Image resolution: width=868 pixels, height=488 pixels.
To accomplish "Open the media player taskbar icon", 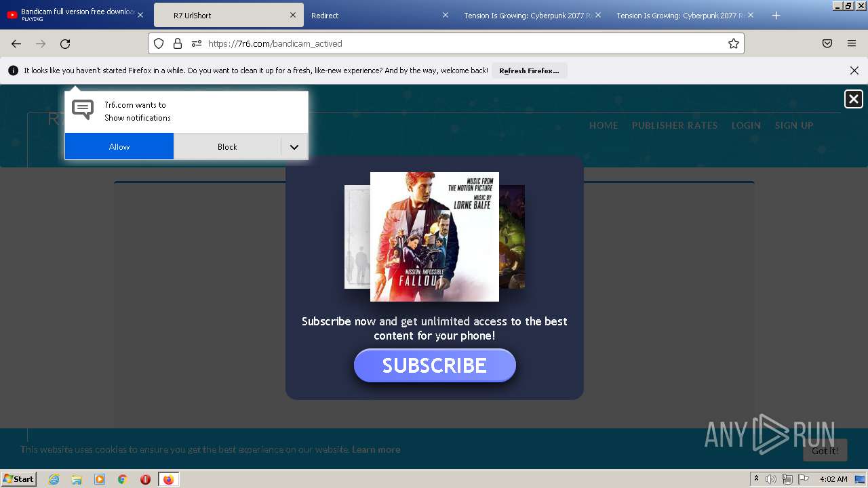I will (x=100, y=479).
